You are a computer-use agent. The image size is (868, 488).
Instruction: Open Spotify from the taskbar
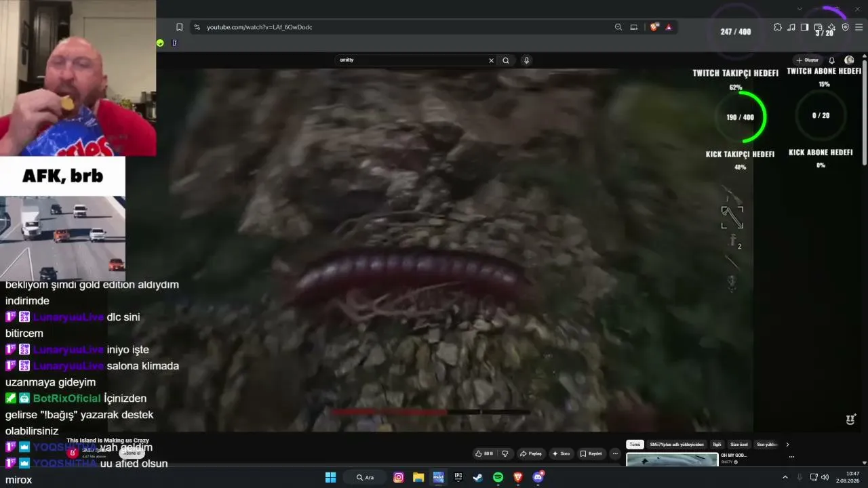(x=498, y=477)
